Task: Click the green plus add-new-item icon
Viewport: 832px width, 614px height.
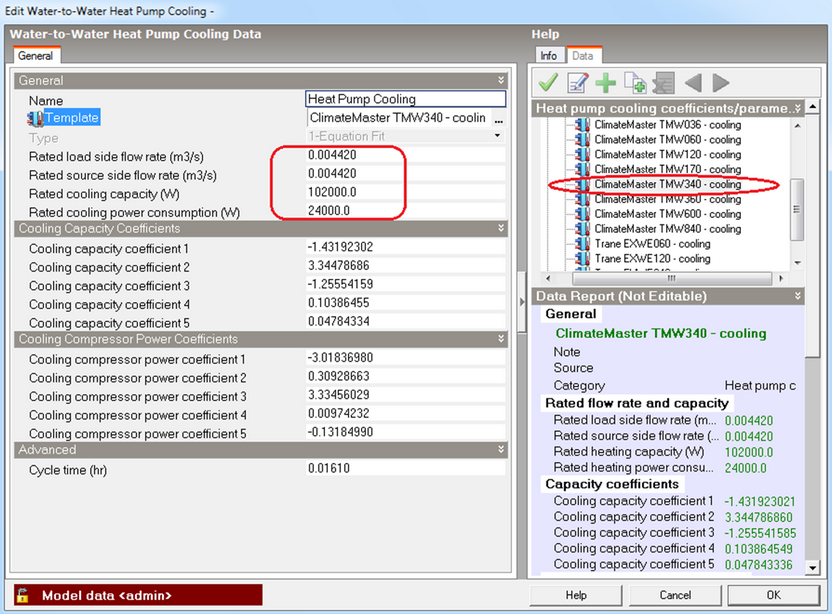Action: point(606,83)
